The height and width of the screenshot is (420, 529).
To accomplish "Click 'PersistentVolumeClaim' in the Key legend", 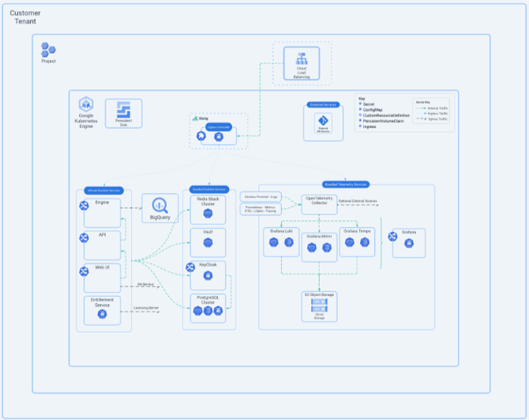I will (383, 121).
